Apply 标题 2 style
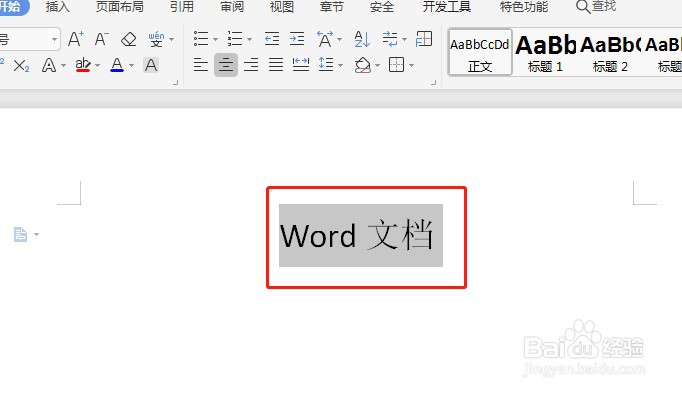This screenshot has width=682, height=393. (610, 53)
